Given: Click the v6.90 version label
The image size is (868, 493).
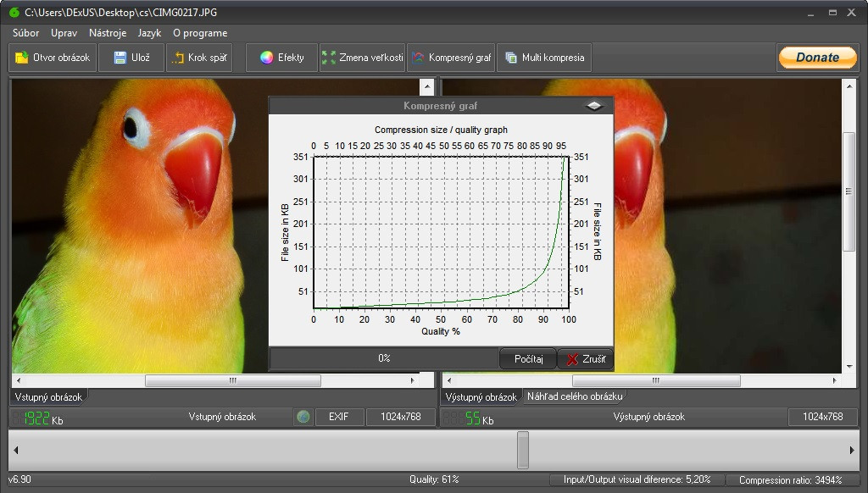Looking at the screenshot, I should pos(19,479).
